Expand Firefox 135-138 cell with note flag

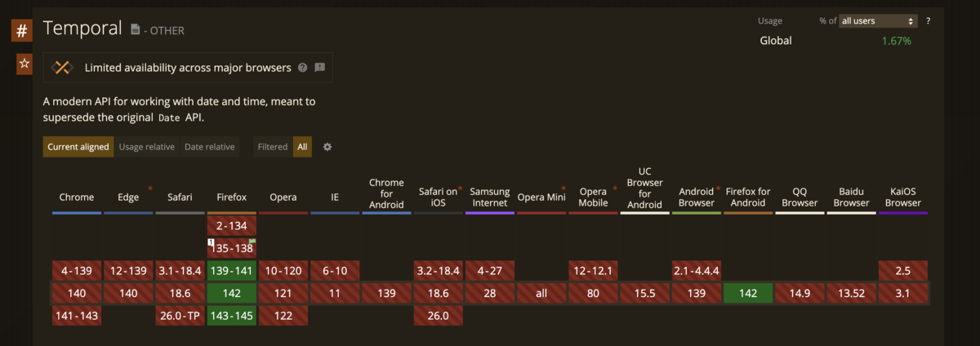click(x=232, y=248)
